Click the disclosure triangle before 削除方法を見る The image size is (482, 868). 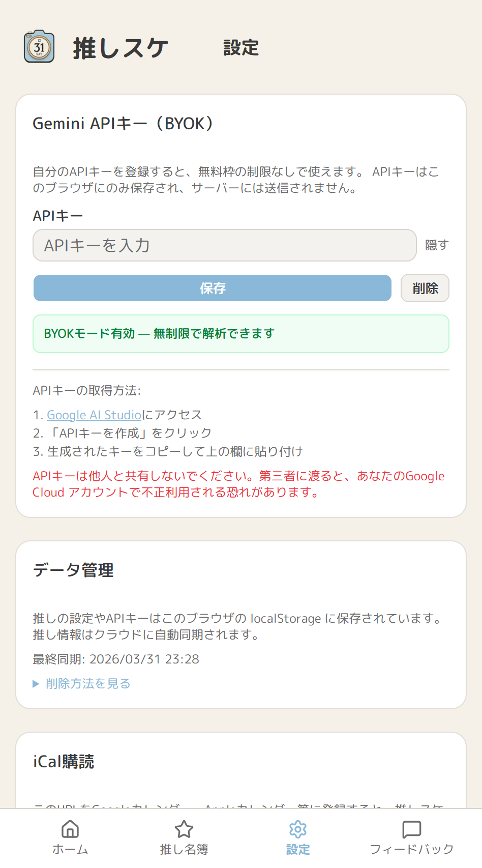coord(36,684)
